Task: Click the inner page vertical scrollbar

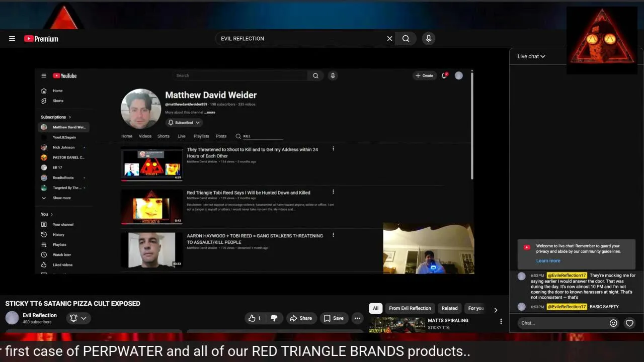Action: pyautogui.click(x=472, y=126)
